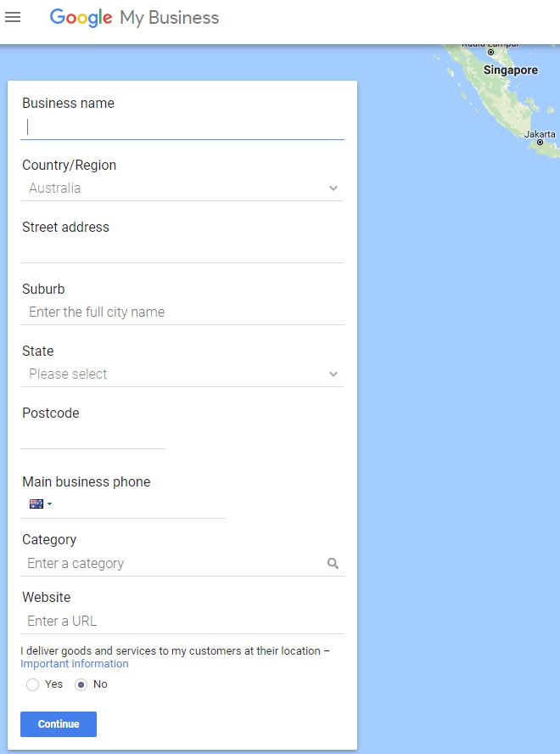Screen dimensions: 560x754
Task: Click the Postcode input field
Action: click(x=92, y=437)
